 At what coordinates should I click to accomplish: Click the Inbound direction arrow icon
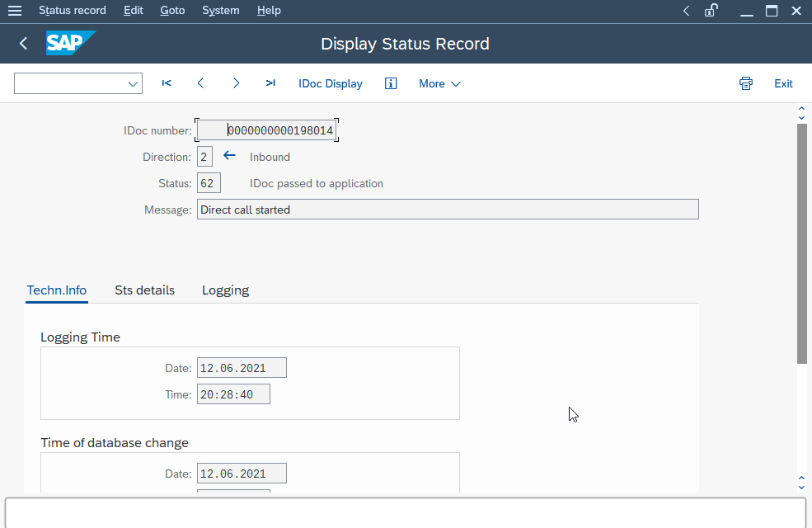click(229, 155)
